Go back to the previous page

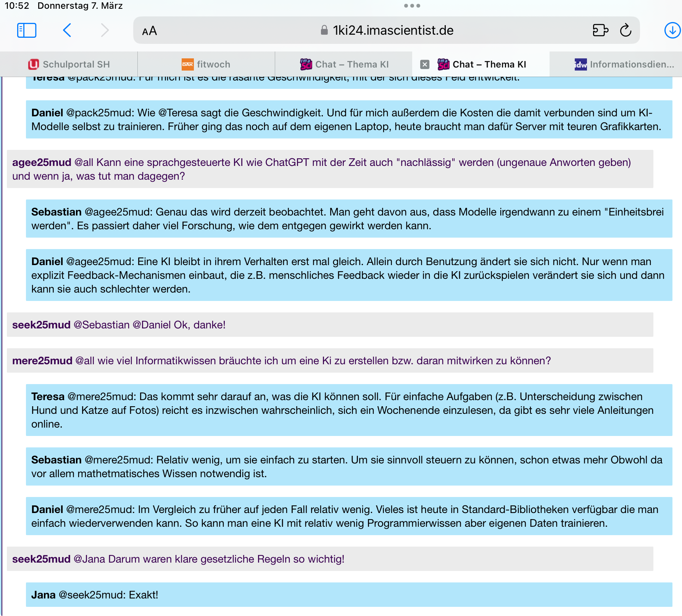[67, 30]
